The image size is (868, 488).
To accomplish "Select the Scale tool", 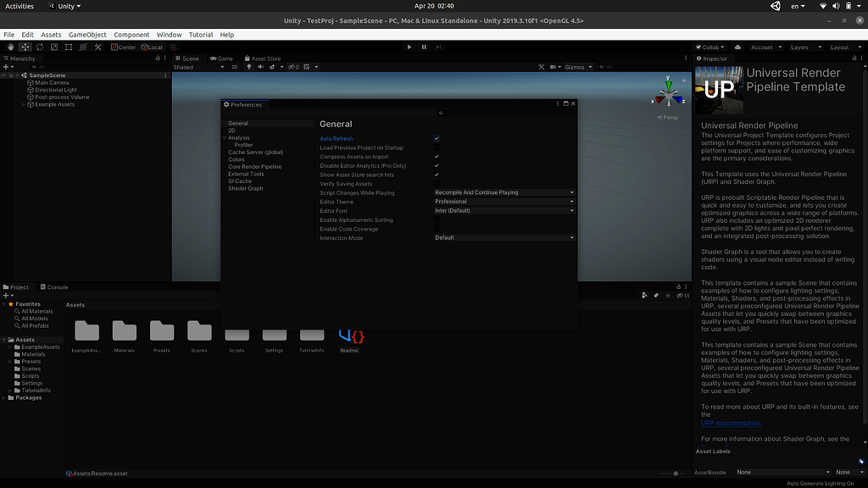I will tap(53, 47).
